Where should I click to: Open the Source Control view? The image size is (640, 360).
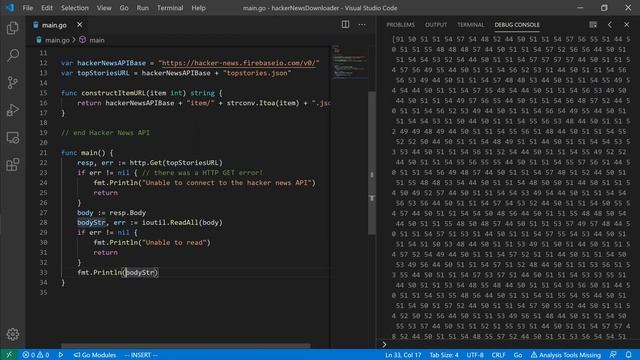click(x=13, y=82)
